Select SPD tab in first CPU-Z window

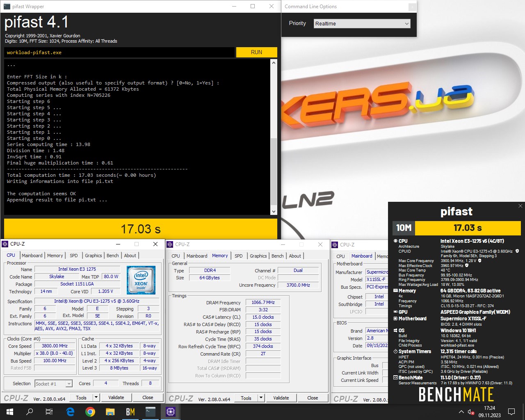click(74, 255)
